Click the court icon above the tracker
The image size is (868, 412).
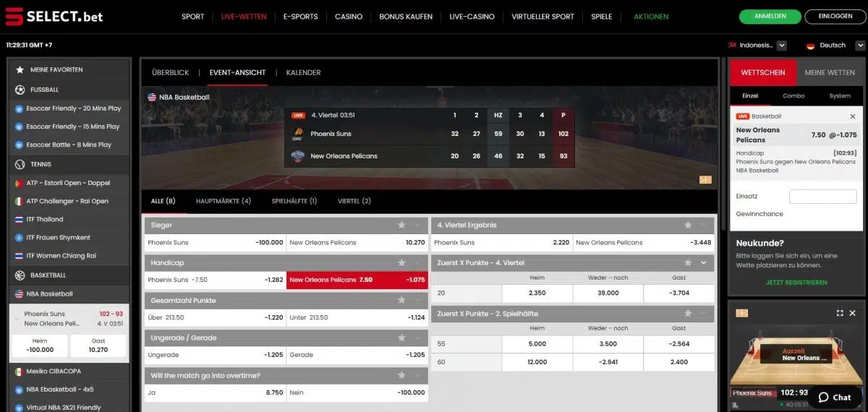click(741, 313)
